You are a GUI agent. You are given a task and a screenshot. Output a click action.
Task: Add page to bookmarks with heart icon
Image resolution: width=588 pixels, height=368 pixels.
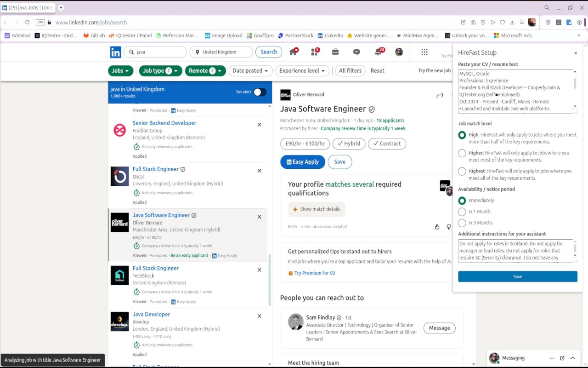pyautogui.click(x=502, y=22)
